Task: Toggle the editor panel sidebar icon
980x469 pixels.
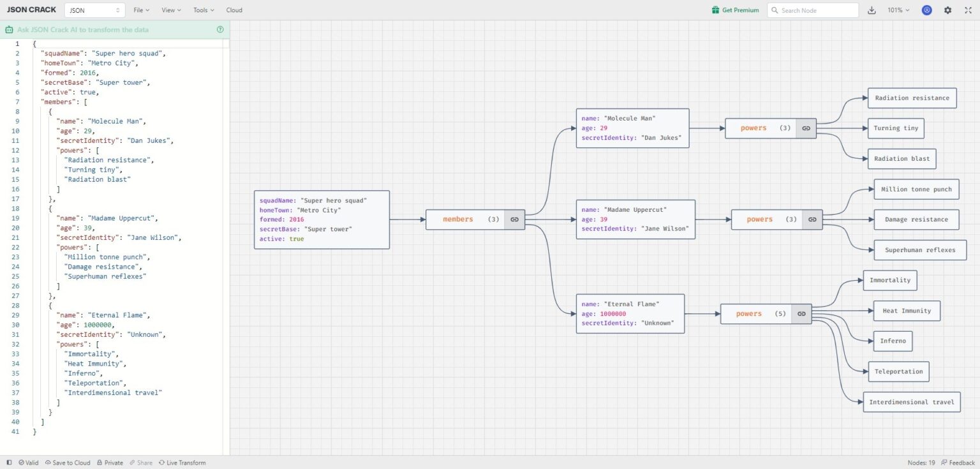Action: (x=9, y=463)
